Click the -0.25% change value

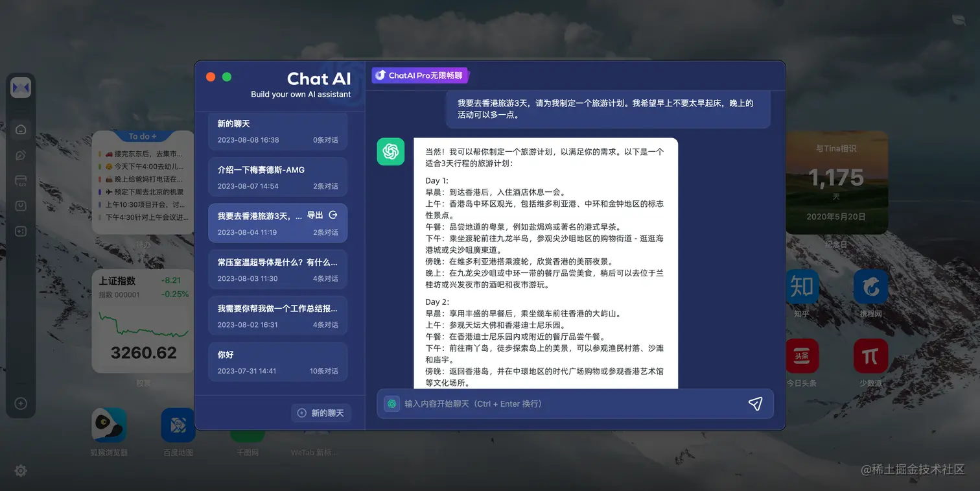(x=174, y=294)
